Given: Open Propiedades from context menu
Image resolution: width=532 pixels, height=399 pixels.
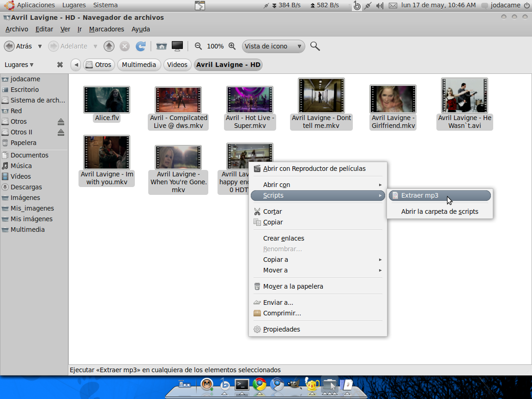Looking at the screenshot, I should point(318,329).
